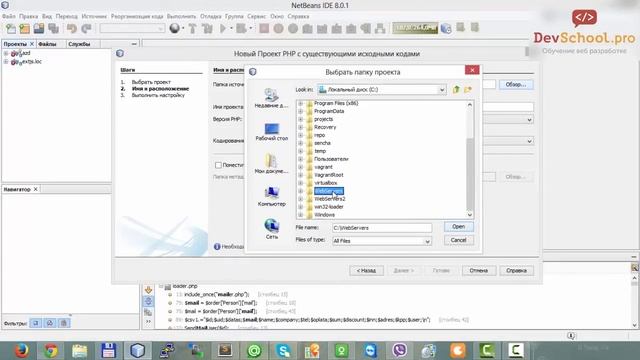640x360 pixels.
Task: Open the Сервис menu
Action: 256,16
